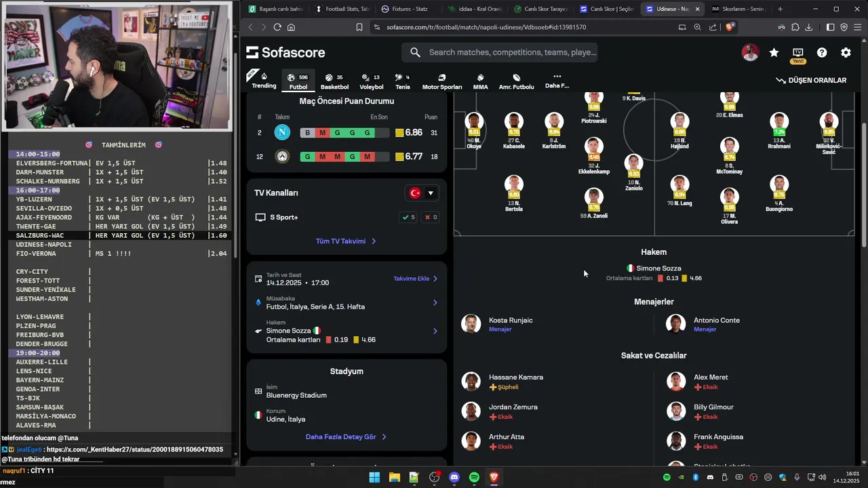This screenshot has width=868, height=488.
Task: Open injured player Hassane Kamara
Action: 516,377
